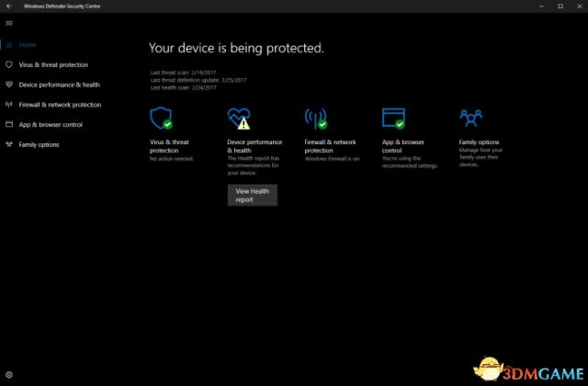
Task: Click the firewall antenna icon in sidebar
Action: [9, 104]
